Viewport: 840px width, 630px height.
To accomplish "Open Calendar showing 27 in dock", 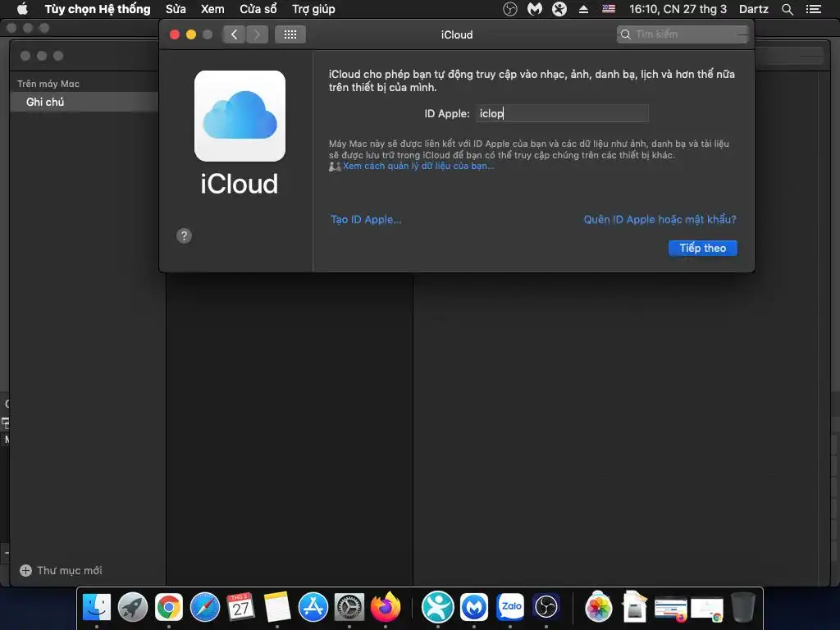I will coord(241,608).
